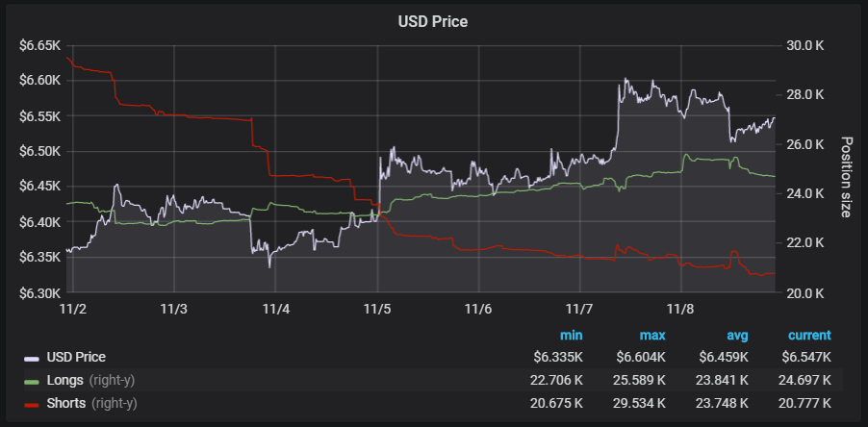Toggle the Longs series legend label
This screenshot has height=427, width=868.
tap(65, 380)
